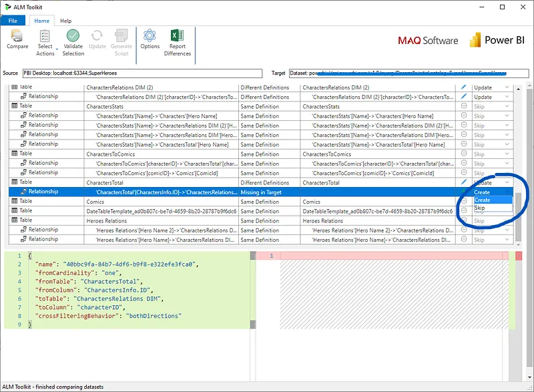Choose Skip in the action dropdown list
Screen dimensions: 534x392
[493, 208]
